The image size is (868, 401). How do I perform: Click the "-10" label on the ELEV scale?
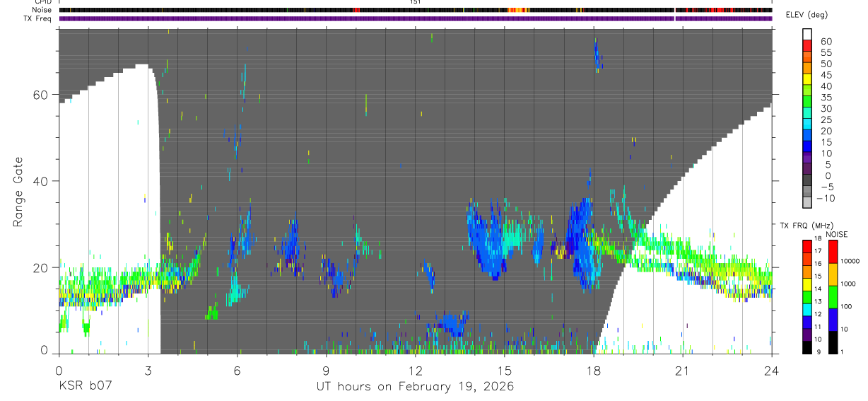[x=827, y=198]
